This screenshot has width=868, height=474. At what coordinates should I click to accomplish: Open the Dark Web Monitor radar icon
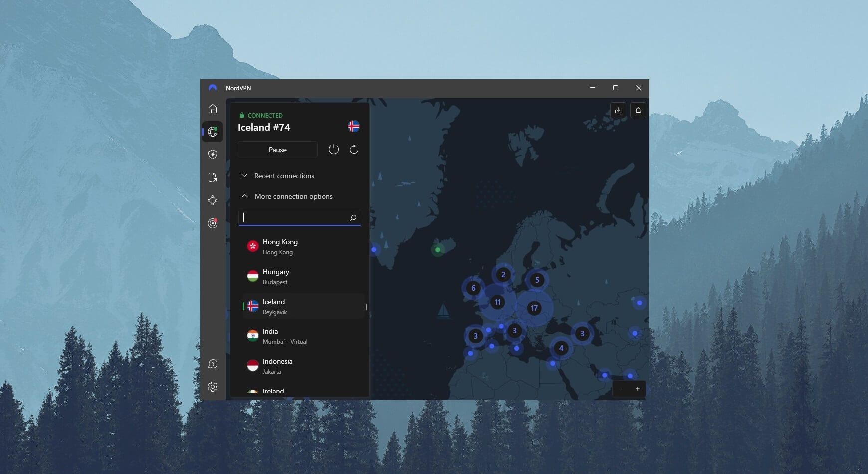pos(213,223)
